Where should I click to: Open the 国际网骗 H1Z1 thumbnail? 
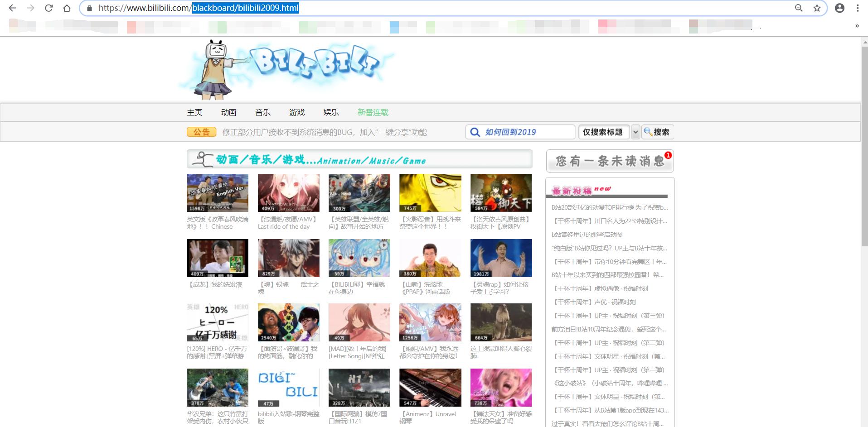coord(359,388)
